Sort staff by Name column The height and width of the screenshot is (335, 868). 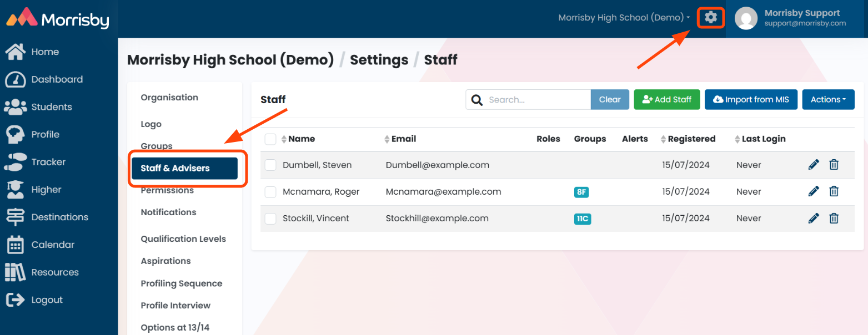tap(298, 139)
